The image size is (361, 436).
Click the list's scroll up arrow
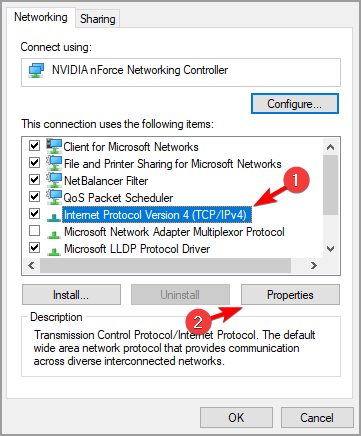(x=330, y=147)
